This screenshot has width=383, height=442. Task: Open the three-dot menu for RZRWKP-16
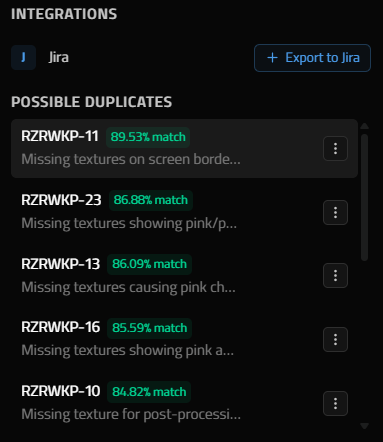click(x=335, y=340)
